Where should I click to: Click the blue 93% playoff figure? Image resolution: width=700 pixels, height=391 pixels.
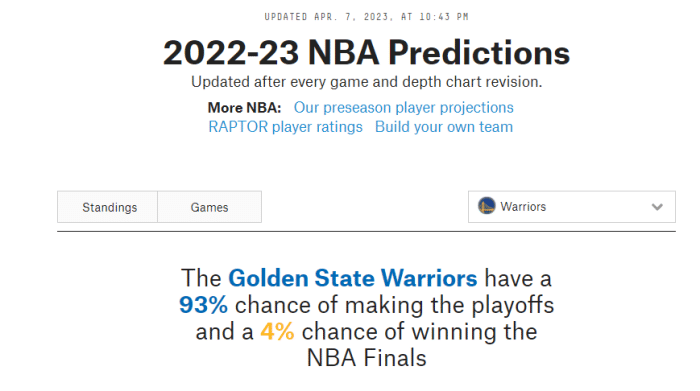204,305
